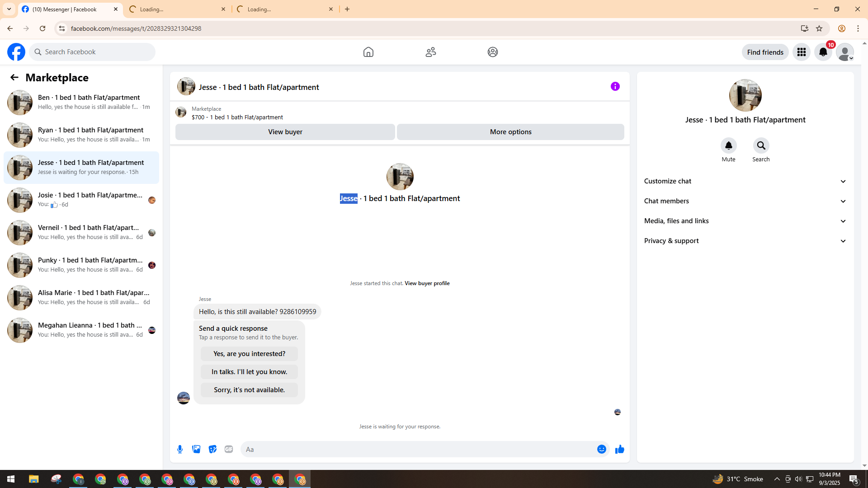868x488 pixels.
Task: Open the Facebook menu grid icon
Action: pyautogui.click(x=802, y=52)
